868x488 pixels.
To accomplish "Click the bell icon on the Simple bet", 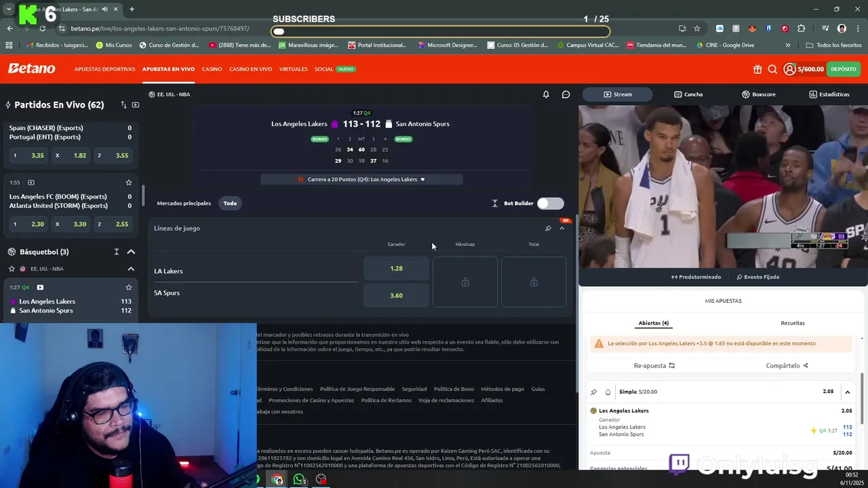I will point(608,392).
